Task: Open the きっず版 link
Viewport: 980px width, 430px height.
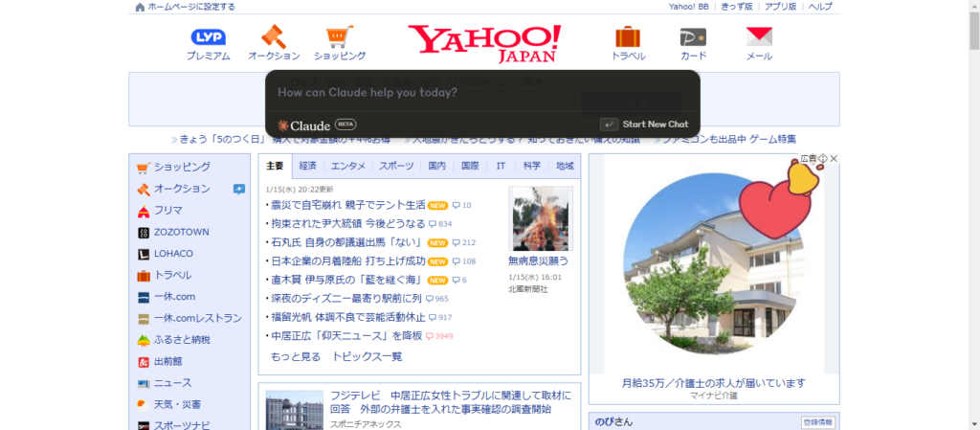Action: 736,7
